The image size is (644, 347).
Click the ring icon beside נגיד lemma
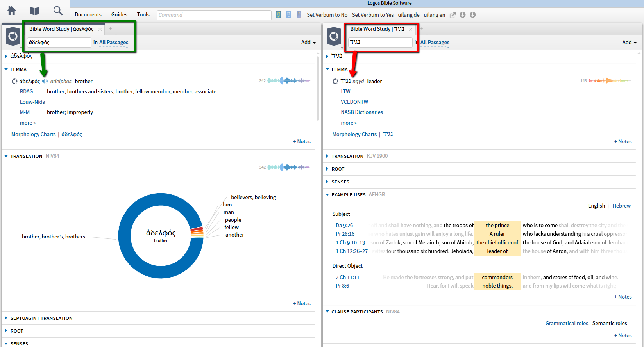(x=335, y=81)
